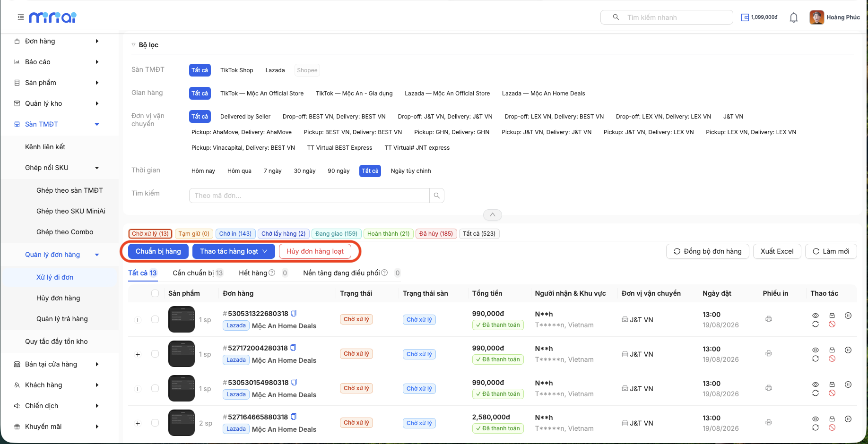Switch to the Đang giao (159) status tab
Screen dimensions: 868x444
coord(337,234)
